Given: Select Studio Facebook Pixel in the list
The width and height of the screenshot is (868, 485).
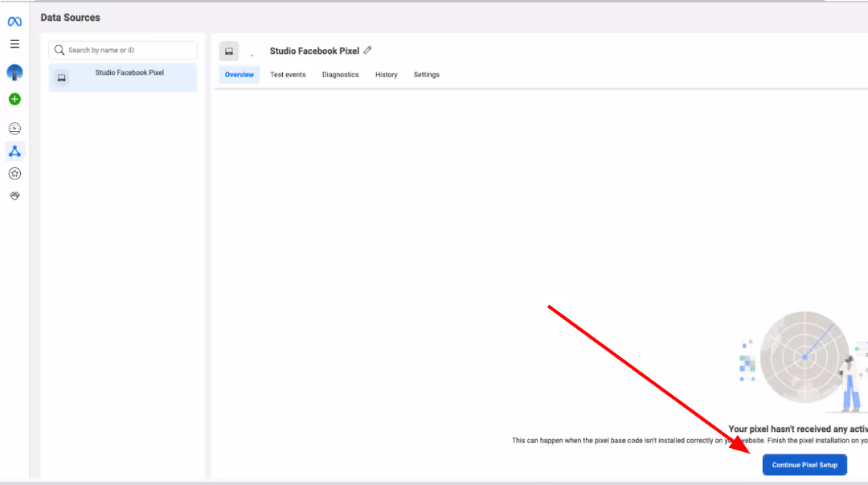Looking at the screenshot, I should (123, 77).
